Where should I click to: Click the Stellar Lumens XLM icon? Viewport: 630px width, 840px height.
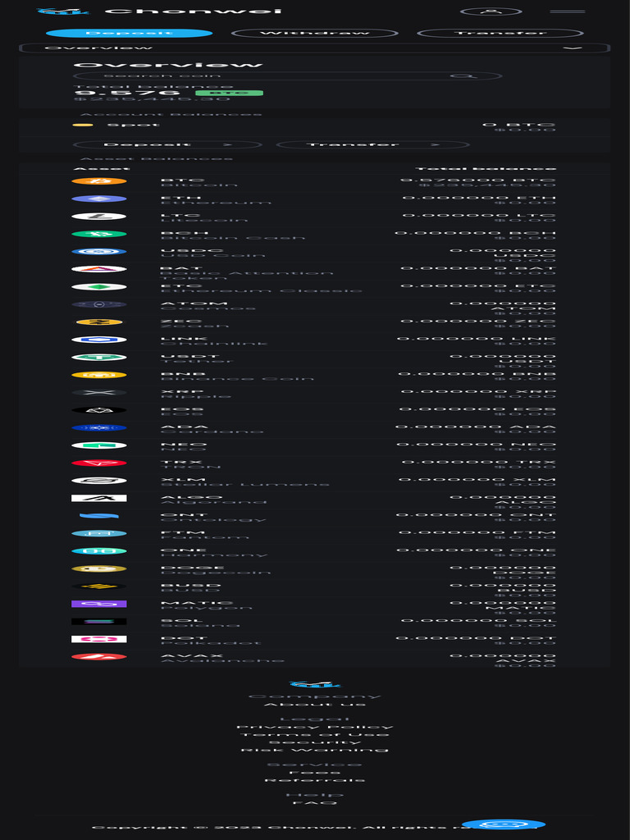click(99, 481)
